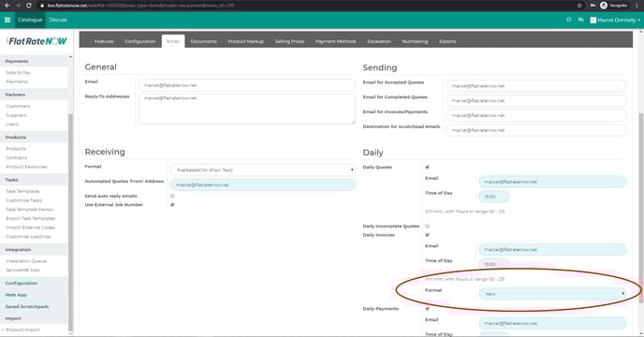Viewport: 644px width, 337px height.
Task: Open Saved Scratchpads in sidebar
Action: tap(27, 307)
